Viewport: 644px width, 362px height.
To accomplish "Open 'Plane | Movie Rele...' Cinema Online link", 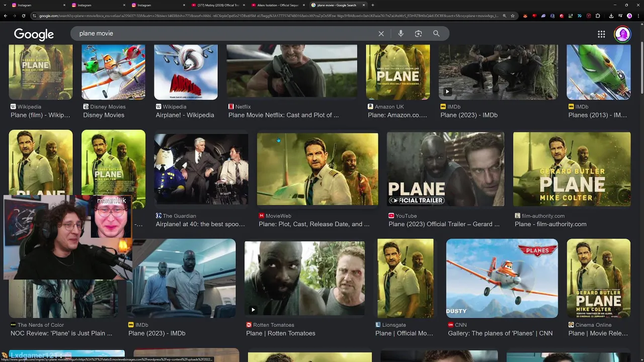I will [598, 333].
